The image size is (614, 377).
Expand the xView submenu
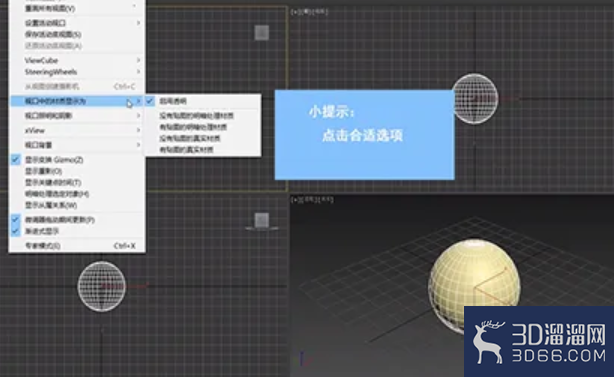77,130
